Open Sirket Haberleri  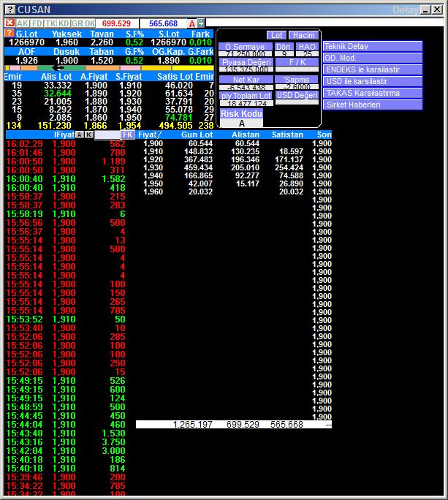coord(373,105)
